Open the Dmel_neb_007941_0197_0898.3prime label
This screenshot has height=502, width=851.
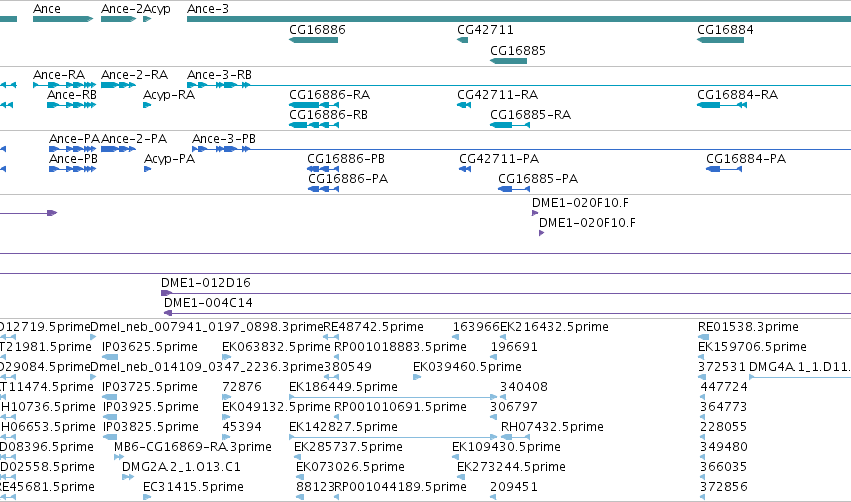207,327
